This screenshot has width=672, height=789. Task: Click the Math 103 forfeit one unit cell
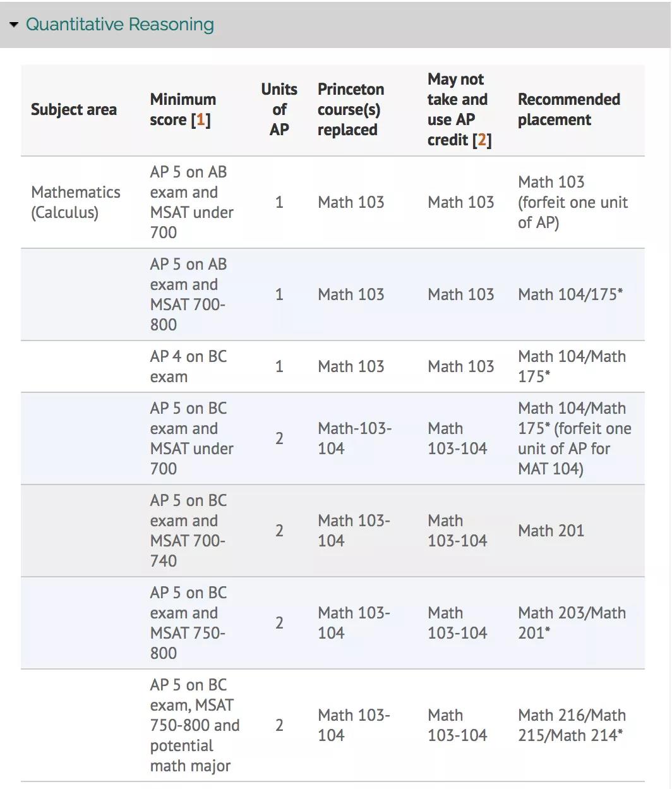pos(572,202)
